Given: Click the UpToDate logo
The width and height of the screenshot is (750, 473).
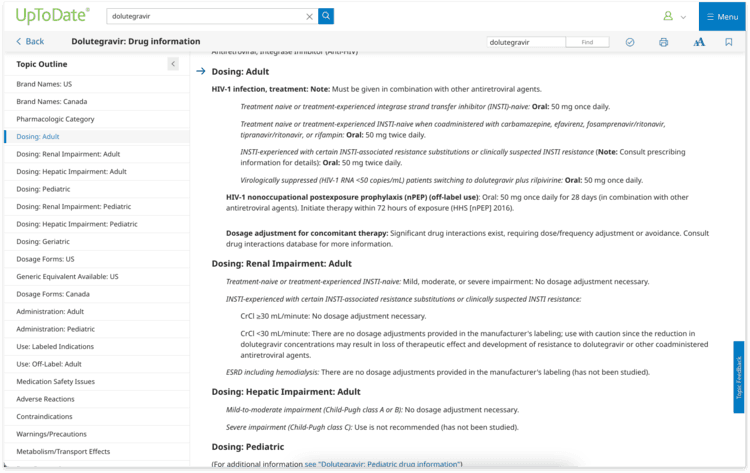Looking at the screenshot, I should 52,16.
